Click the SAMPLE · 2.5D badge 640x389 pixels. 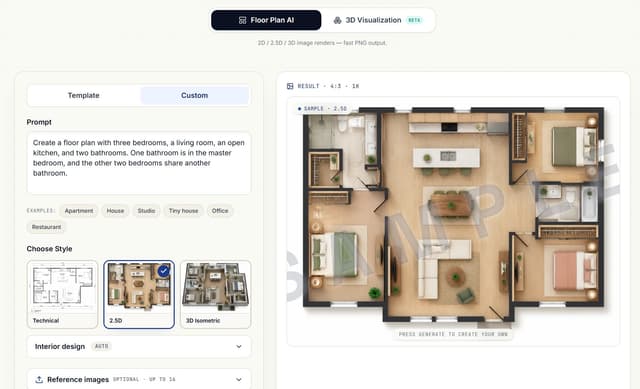coord(322,109)
